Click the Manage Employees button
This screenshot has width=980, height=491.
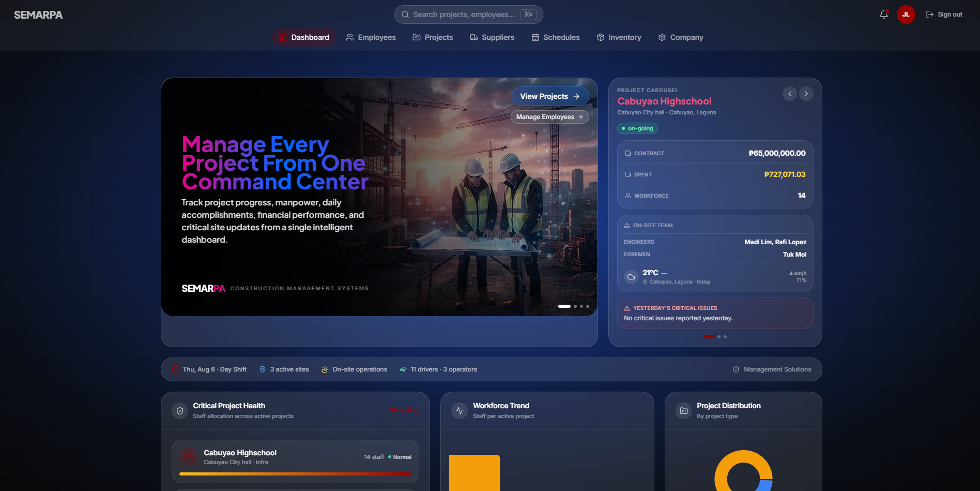pyautogui.click(x=550, y=117)
